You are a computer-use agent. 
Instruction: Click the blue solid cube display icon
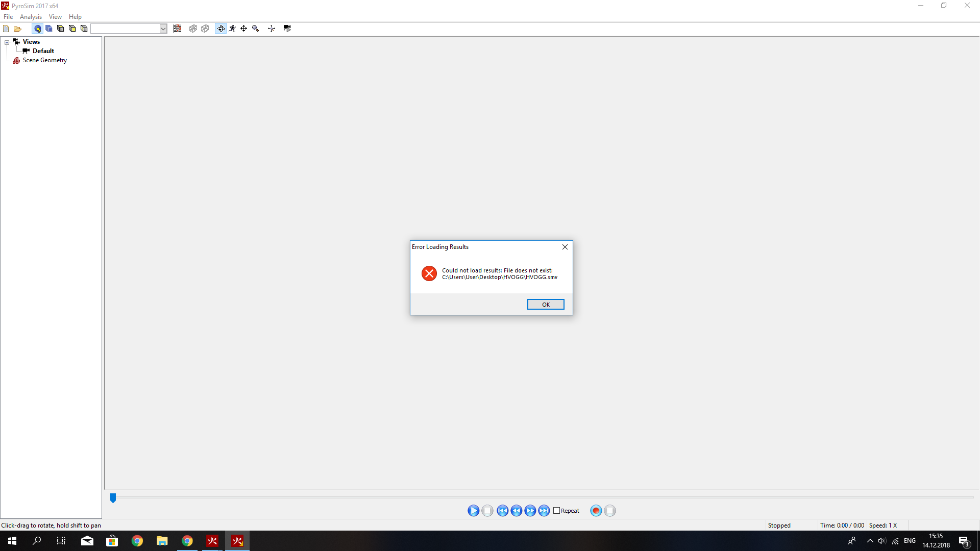point(49,29)
